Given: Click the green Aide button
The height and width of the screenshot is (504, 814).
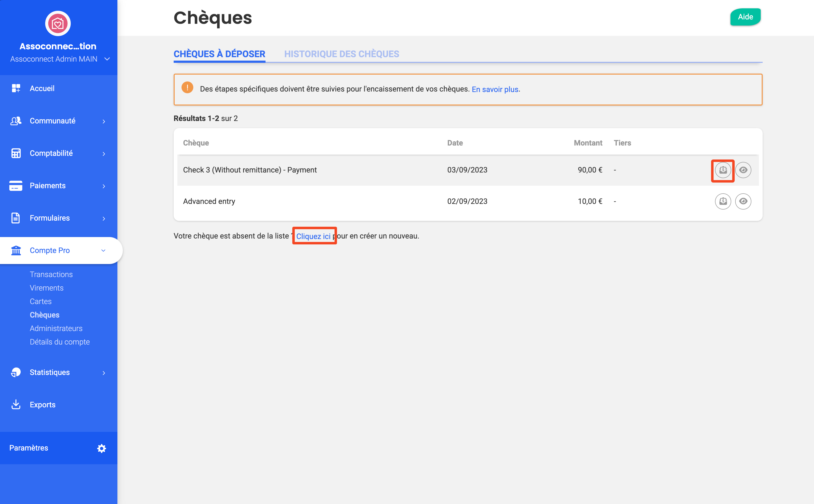Looking at the screenshot, I should (745, 17).
